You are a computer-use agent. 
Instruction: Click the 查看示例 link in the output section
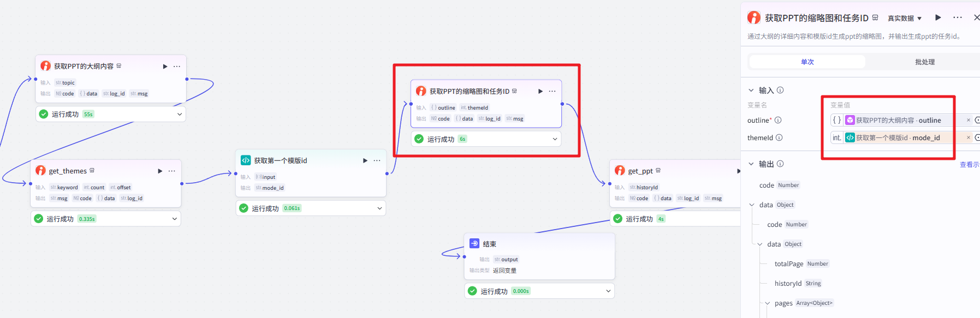point(969,165)
